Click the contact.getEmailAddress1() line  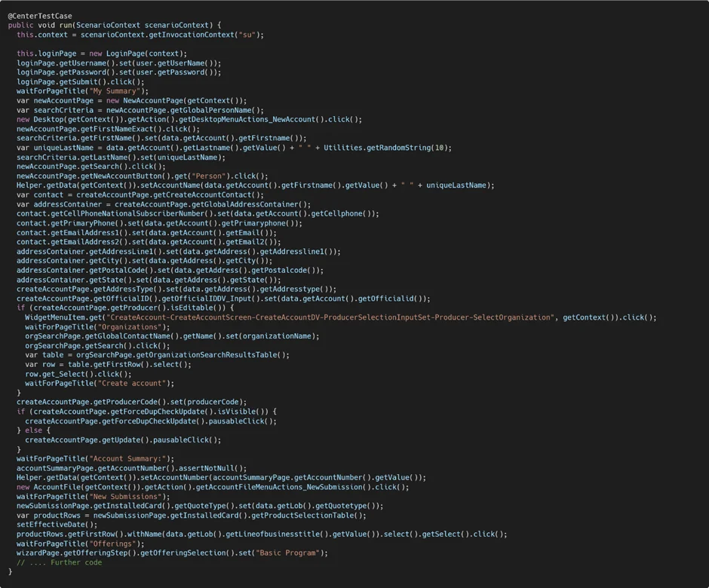[146, 233]
